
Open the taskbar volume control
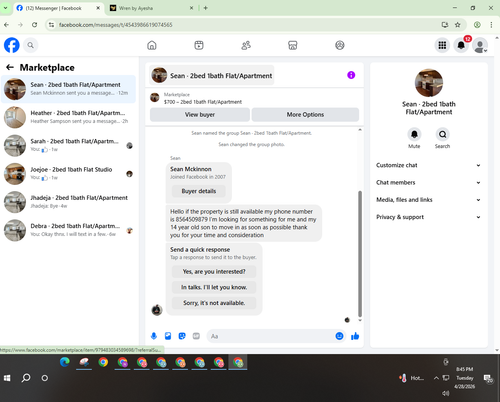pos(446,393)
